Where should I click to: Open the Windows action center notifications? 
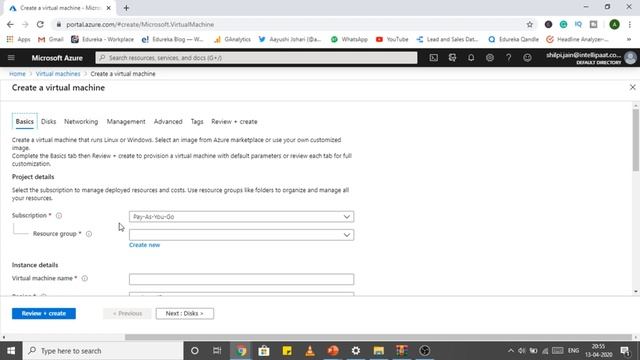click(625, 351)
